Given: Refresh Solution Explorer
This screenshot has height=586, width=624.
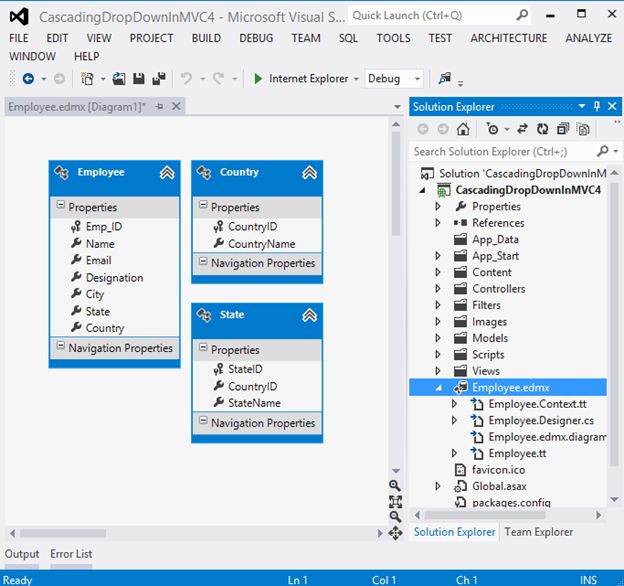Looking at the screenshot, I should (542, 129).
